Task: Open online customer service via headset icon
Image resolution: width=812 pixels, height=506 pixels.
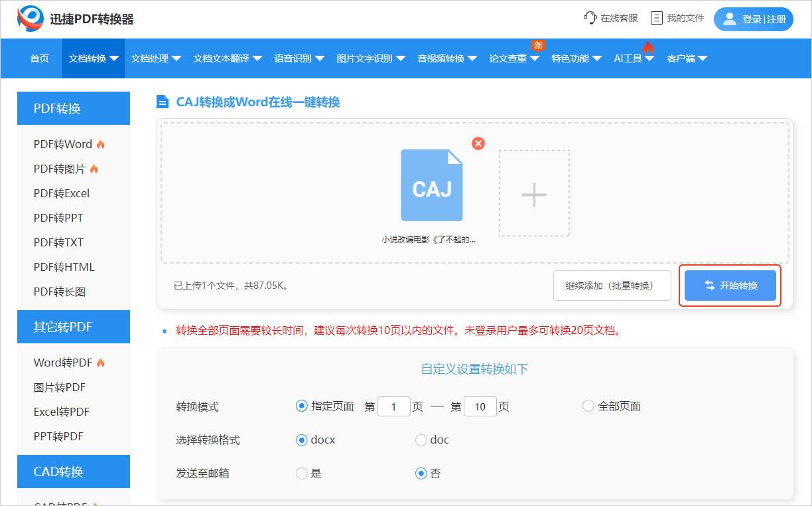Action: 590,18
